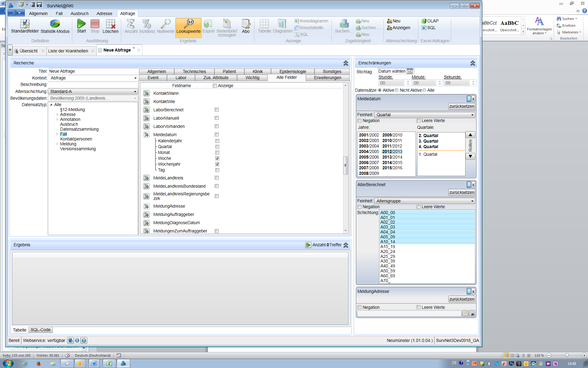
Task: Open the Altersschichtung Standard-A dropdown
Action: coord(135,91)
